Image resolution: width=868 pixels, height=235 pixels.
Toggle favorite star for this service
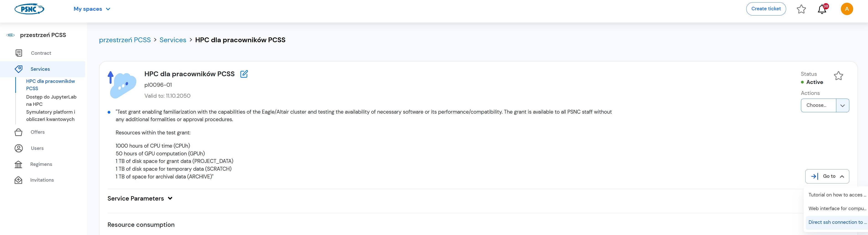(x=838, y=76)
